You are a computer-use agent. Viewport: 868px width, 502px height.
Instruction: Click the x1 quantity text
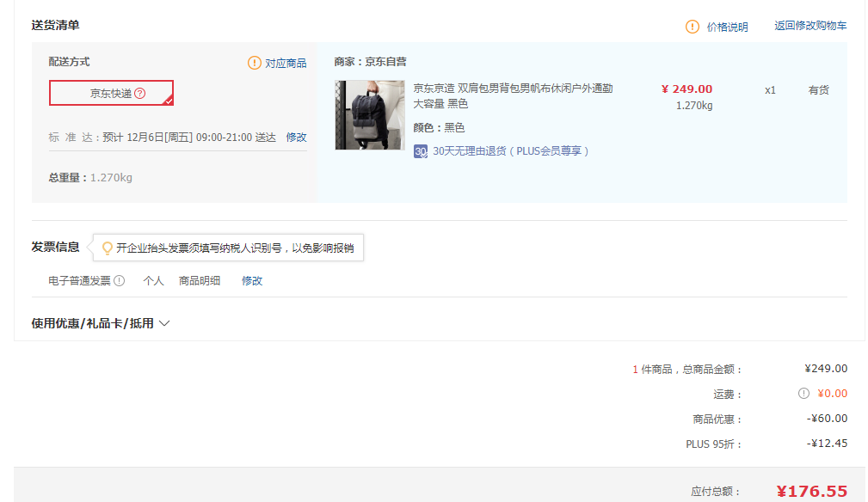click(x=770, y=90)
